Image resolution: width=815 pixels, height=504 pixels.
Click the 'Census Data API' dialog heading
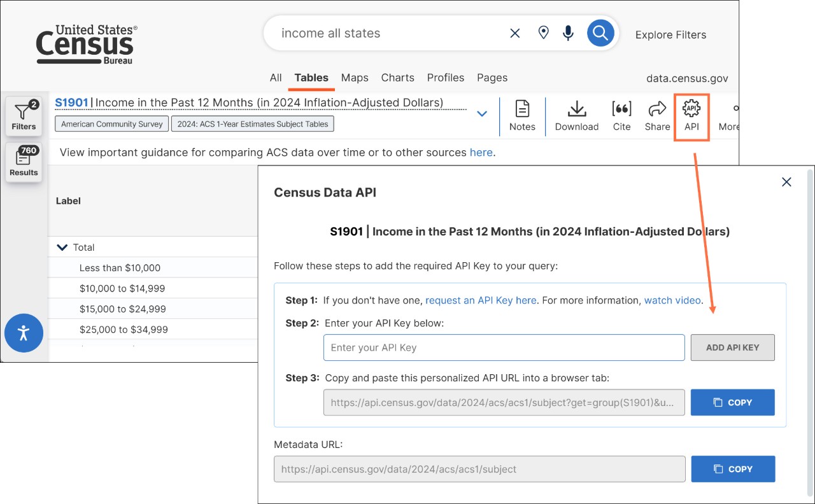coord(325,192)
